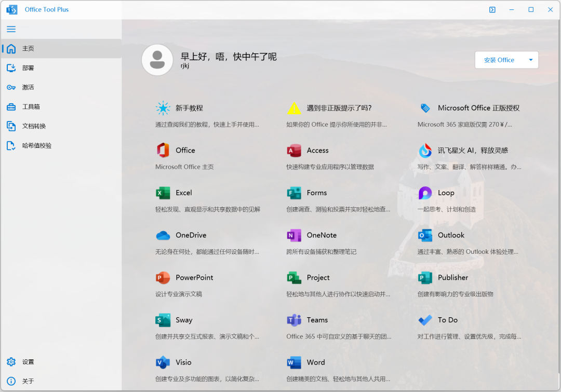This screenshot has height=392, width=561.
Task: Open the command window icon in title bar
Action: tap(492, 10)
